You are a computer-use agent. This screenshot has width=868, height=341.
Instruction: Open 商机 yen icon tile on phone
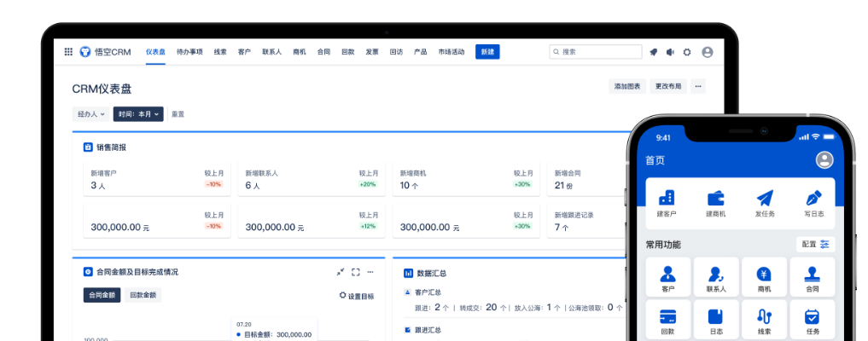point(764,278)
